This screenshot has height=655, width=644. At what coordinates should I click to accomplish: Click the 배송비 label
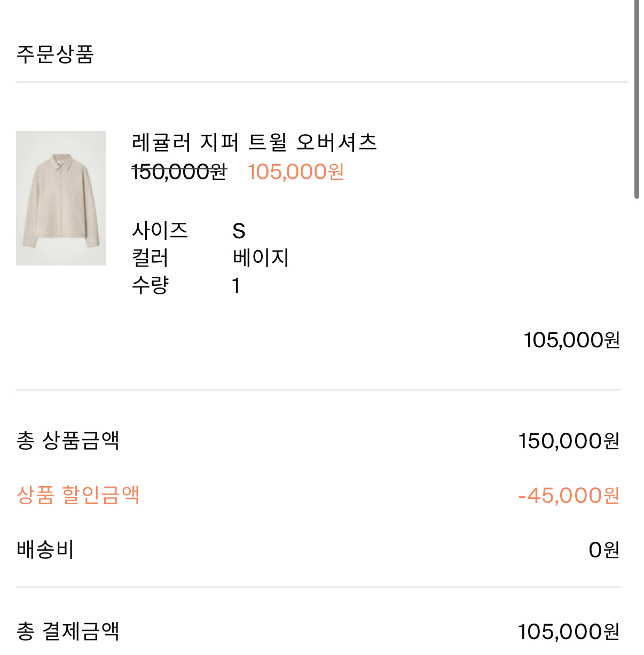(45, 550)
